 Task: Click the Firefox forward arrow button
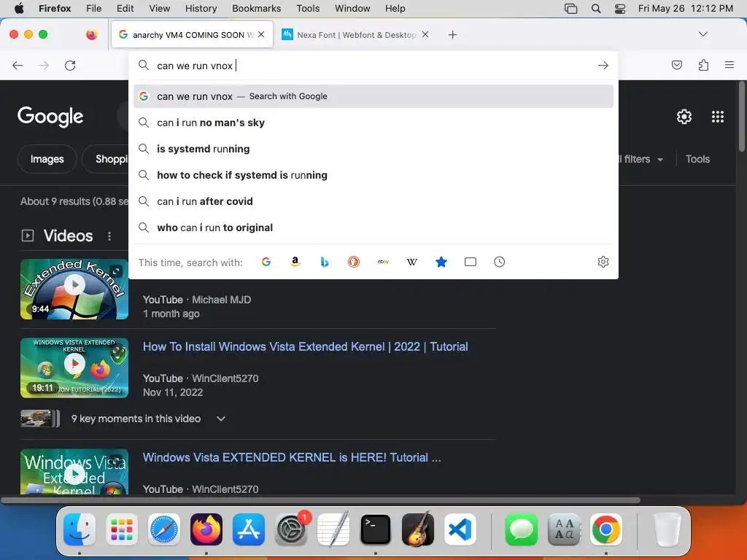pos(44,65)
